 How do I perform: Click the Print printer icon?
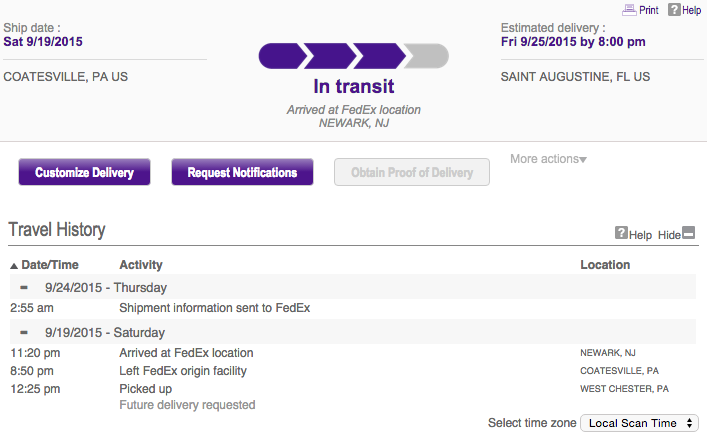(x=628, y=9)
